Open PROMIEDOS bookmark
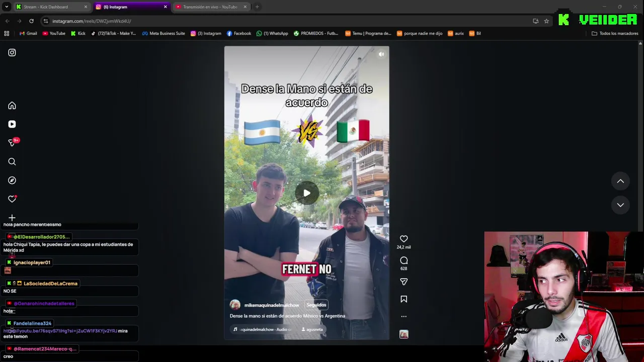Image resolution: width=644 pixels, height=362 pixels. pos(316,34)
